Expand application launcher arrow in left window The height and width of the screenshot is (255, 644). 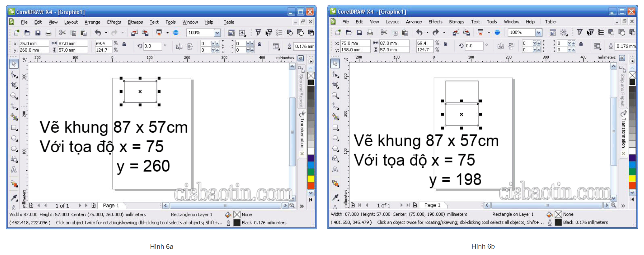tap(167, 33)
